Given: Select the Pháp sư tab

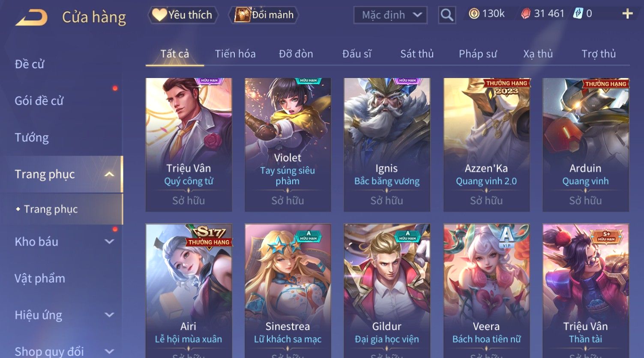Looking at the screenshot, I should [x=478, y=54].
